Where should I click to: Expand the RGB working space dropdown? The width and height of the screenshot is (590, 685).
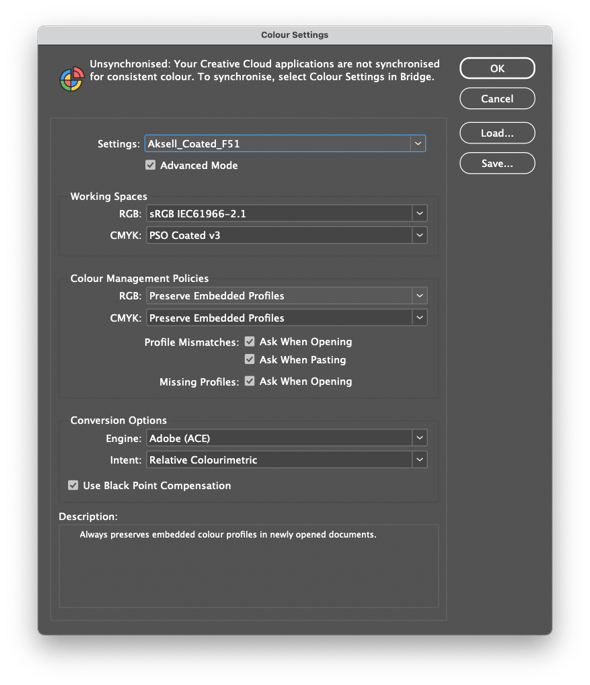[420, 213]
